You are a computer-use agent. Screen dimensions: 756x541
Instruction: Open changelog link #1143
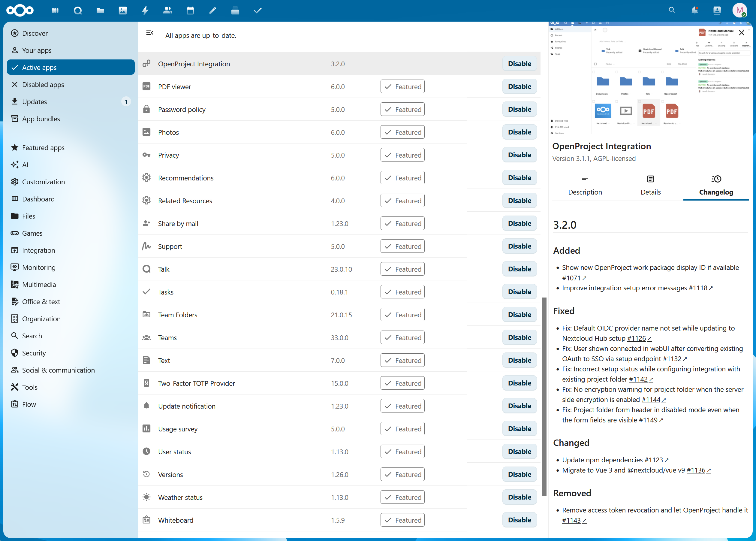pyautogui.click(x=574, y=520)
